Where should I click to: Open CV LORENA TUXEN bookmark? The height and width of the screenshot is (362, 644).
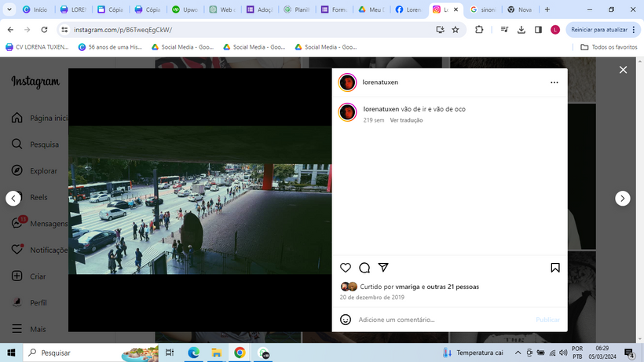[37, 47]
